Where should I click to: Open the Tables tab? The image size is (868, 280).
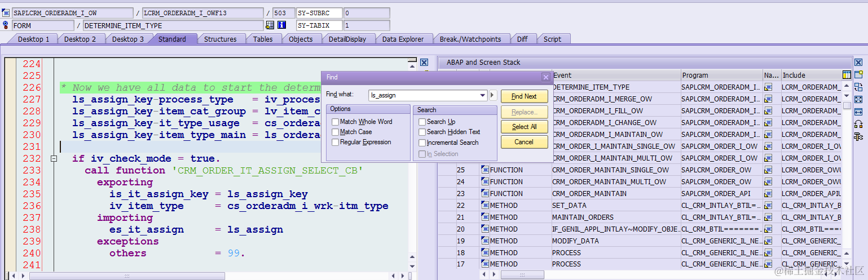[x=263, y=39]
